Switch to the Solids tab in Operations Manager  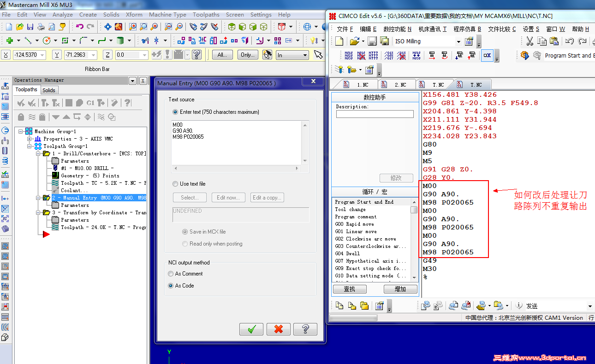[x=49, y=90]
